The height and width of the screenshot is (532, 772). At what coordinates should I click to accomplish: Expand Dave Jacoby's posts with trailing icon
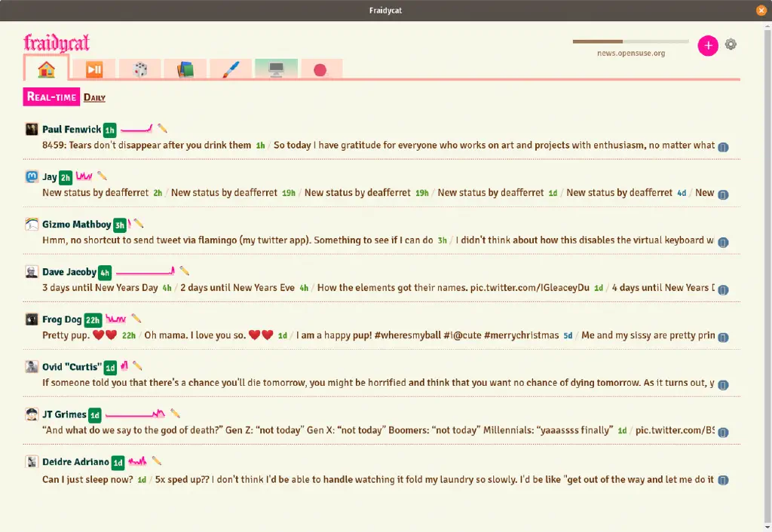(x=723, y=290)
